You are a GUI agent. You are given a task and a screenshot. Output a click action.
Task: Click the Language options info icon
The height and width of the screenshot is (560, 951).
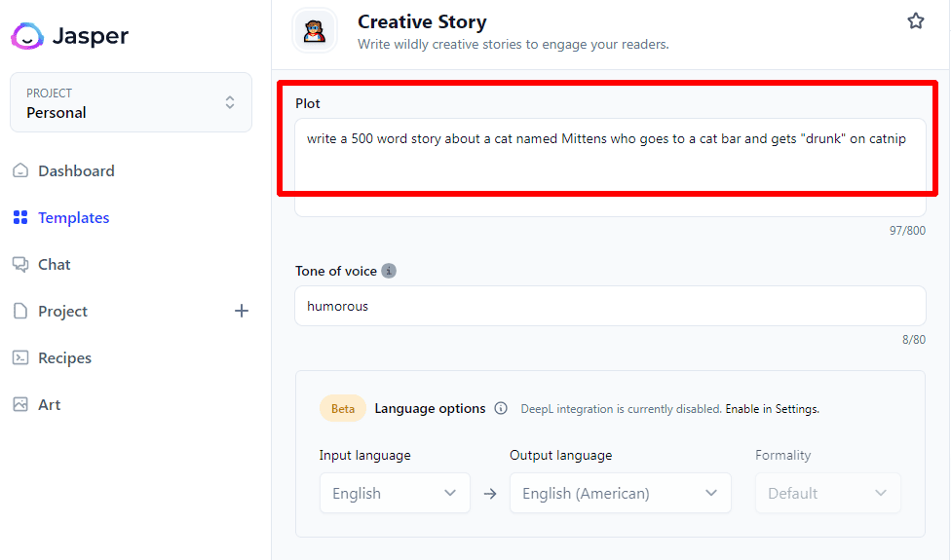pos(501,409)
